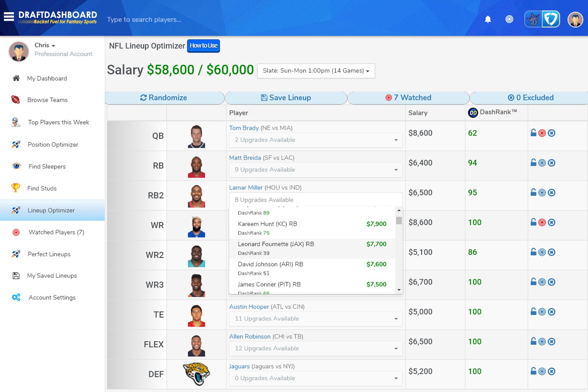588x392 pixels.
Task: Show the 7 Watched players
Action: pos(408,98)
